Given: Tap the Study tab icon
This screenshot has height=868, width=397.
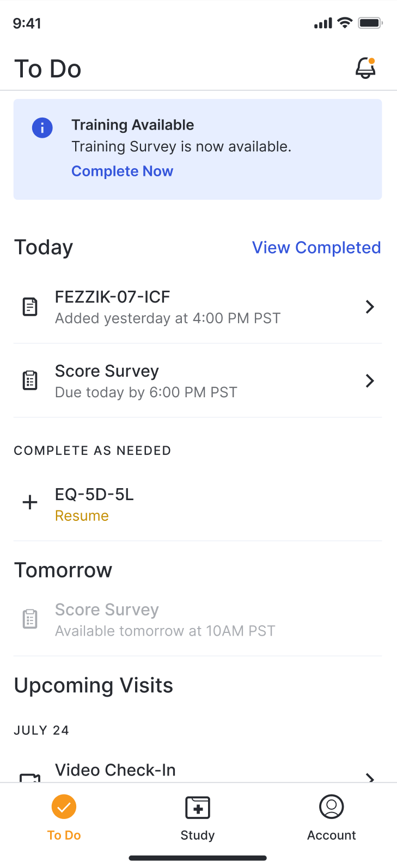Looking at the screenshot, I should (198, 808).
